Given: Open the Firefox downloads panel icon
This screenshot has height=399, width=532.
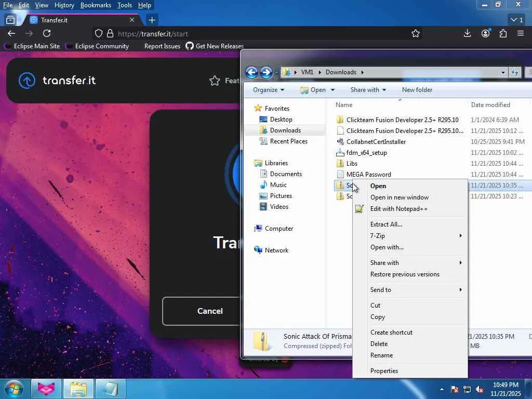Looking at the screenshot, I should pos(467,33).
